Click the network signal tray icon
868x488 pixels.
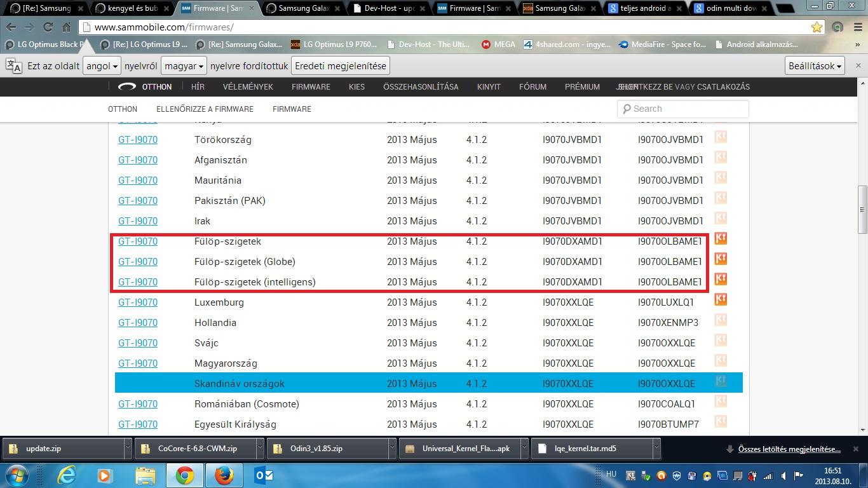[x=768, y=477]
